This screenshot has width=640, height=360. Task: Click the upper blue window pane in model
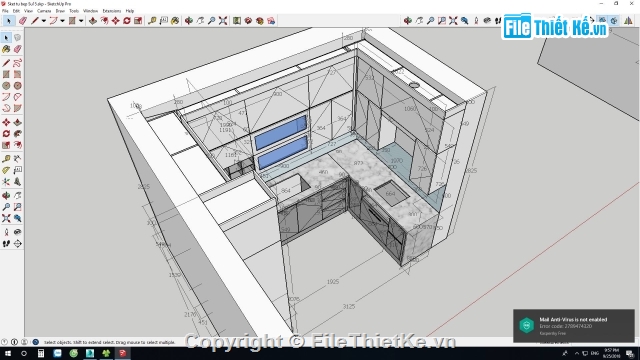pyautogui.click(x=280, y=132)
